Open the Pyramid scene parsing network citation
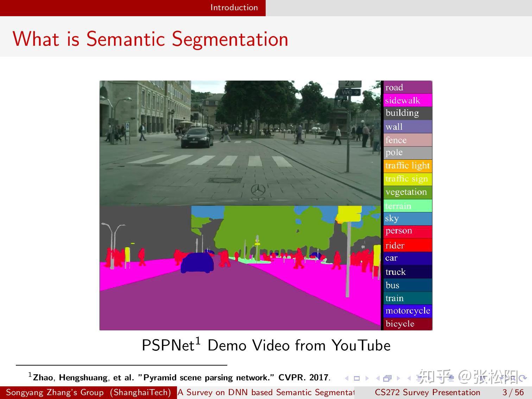532x399 pixels. click(179, 377)
